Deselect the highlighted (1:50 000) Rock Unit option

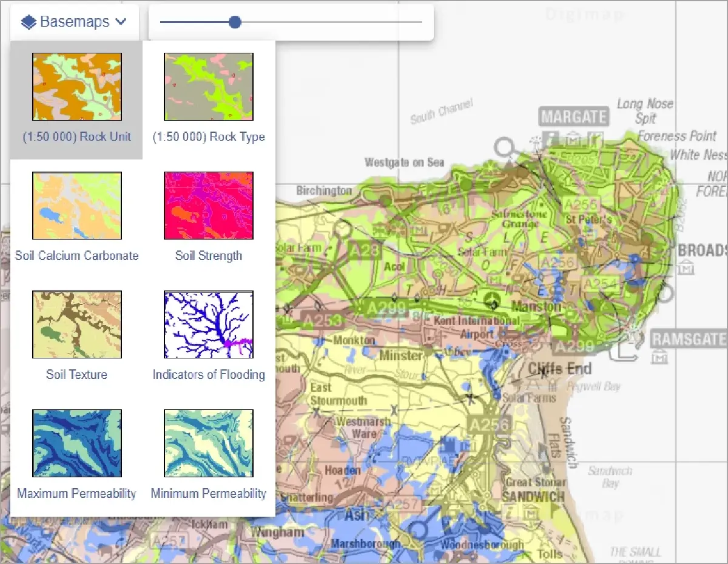[76, 87]
